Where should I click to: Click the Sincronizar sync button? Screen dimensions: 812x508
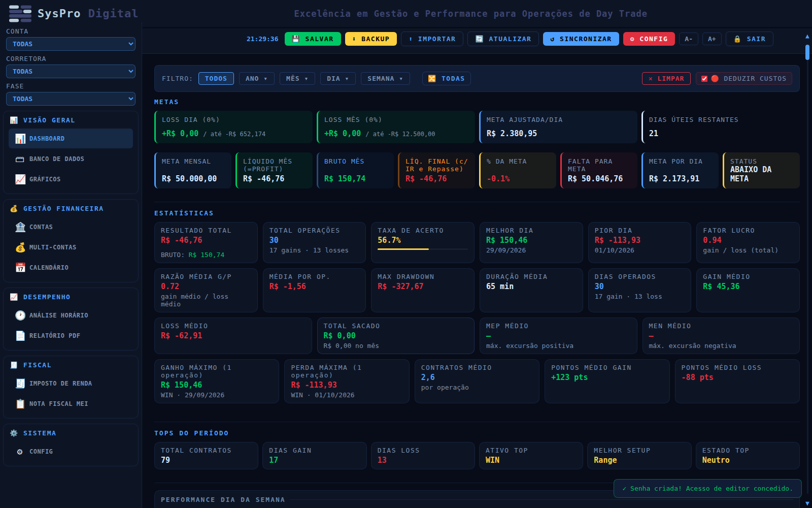(x=581, y=39)
